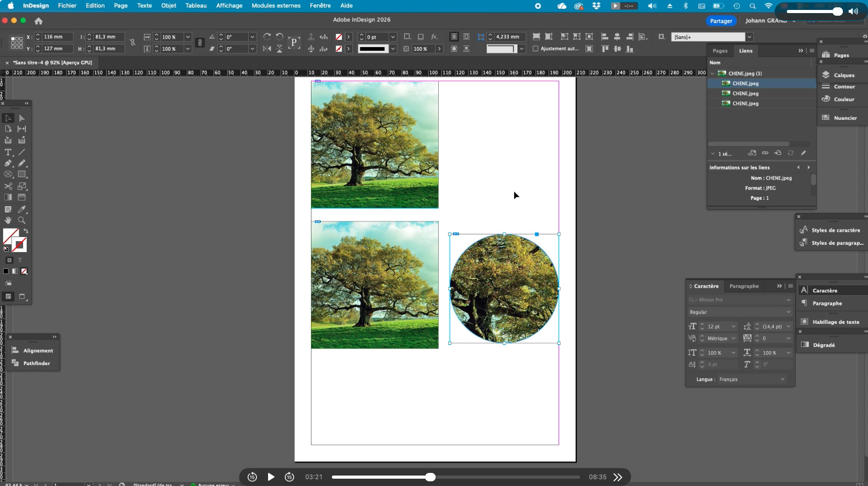The image size is (868, 486).
Task: Open the Objet menu
Action: click(x=169, y=6)
